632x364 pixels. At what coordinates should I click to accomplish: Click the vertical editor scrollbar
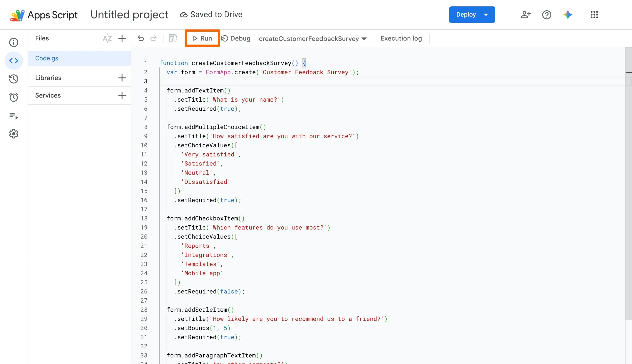tap(628, 184)
